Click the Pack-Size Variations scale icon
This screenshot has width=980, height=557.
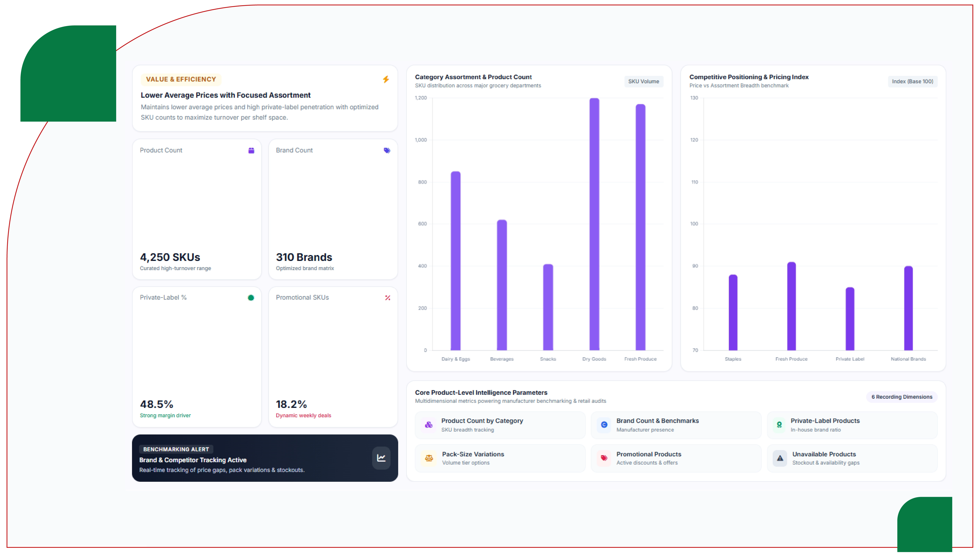click(x=429, y=458)
